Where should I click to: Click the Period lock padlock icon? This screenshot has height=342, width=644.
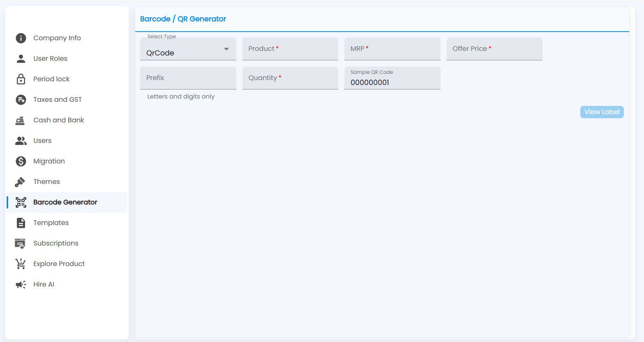21,79
